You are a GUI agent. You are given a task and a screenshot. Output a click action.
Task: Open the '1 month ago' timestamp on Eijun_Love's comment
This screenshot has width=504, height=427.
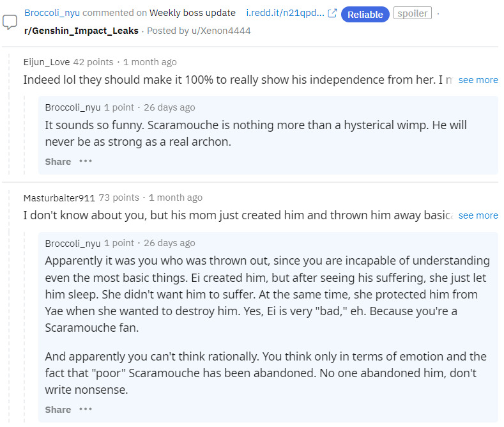tap(150, 62)
